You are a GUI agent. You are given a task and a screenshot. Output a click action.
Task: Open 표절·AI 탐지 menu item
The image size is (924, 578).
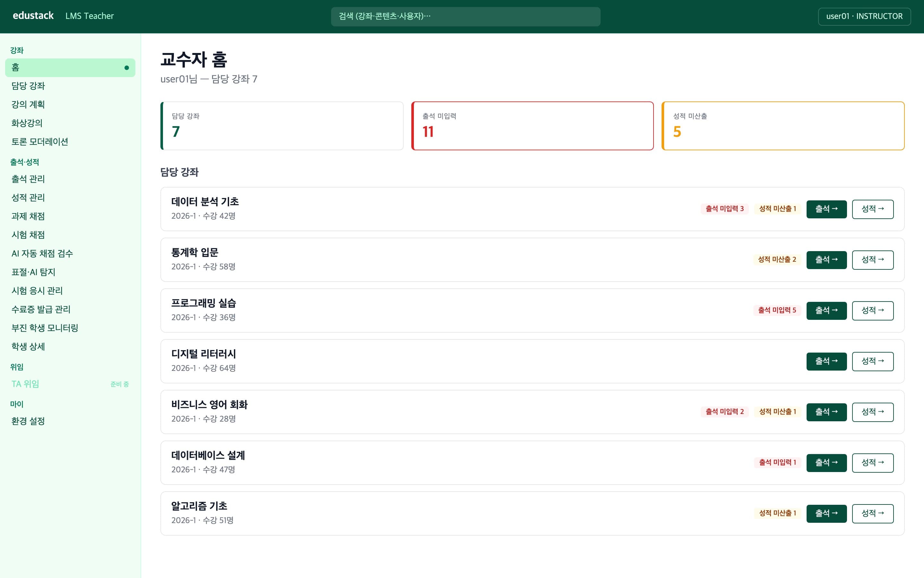pyautogui.click(x=70, y=272)
